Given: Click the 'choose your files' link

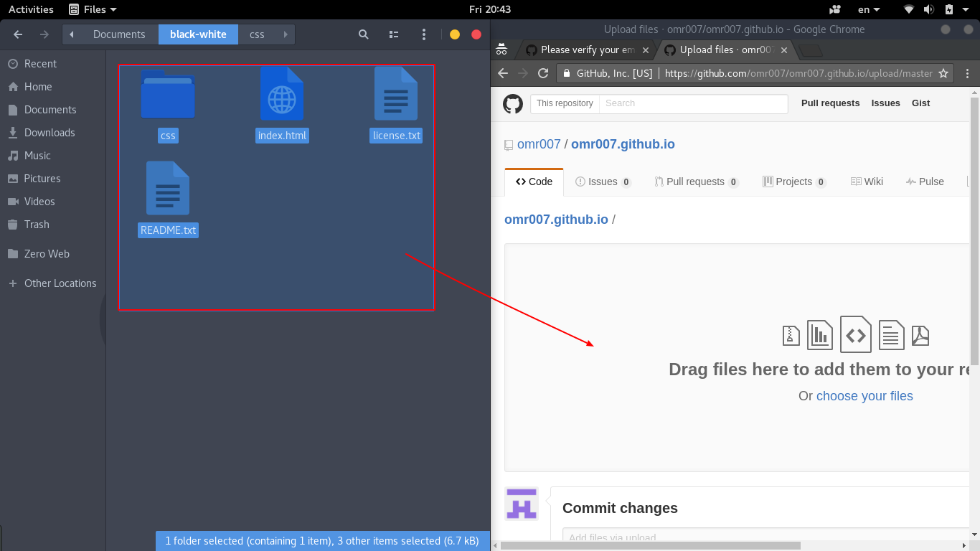Looking at the screenshot, I should [x=864, y=396].
